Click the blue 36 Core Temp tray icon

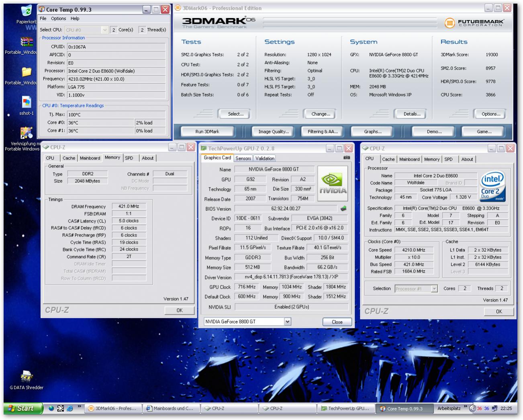[x=486, y=408]
